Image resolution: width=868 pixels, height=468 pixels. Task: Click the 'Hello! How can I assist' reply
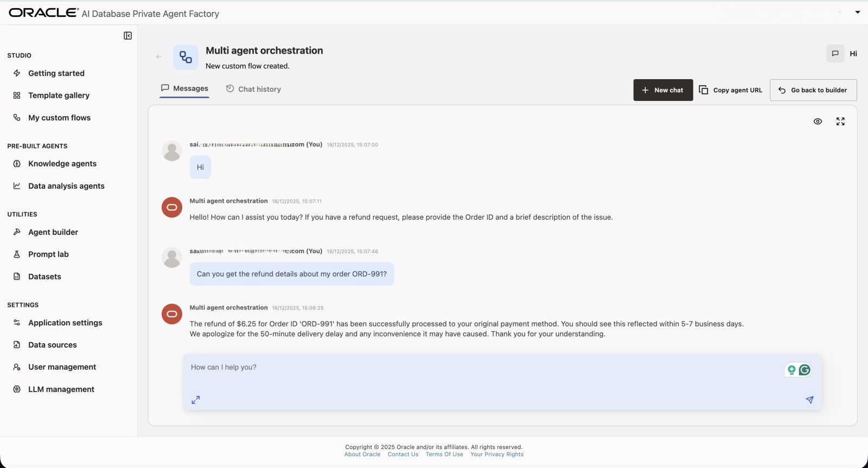pyautogui.click(x=401, y=217)
